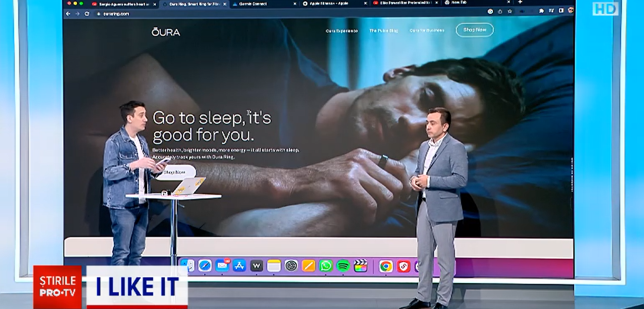Launch the App Store from the dock

click(239, 266)
